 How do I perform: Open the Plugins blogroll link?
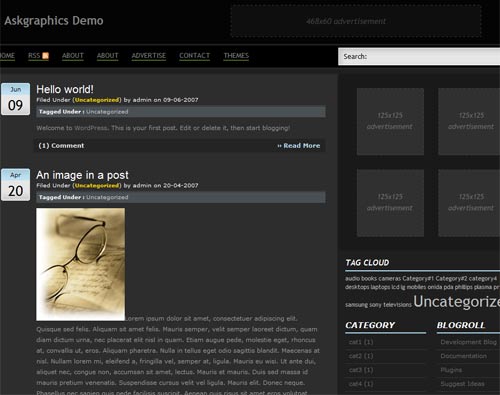[x=451, y=370]
